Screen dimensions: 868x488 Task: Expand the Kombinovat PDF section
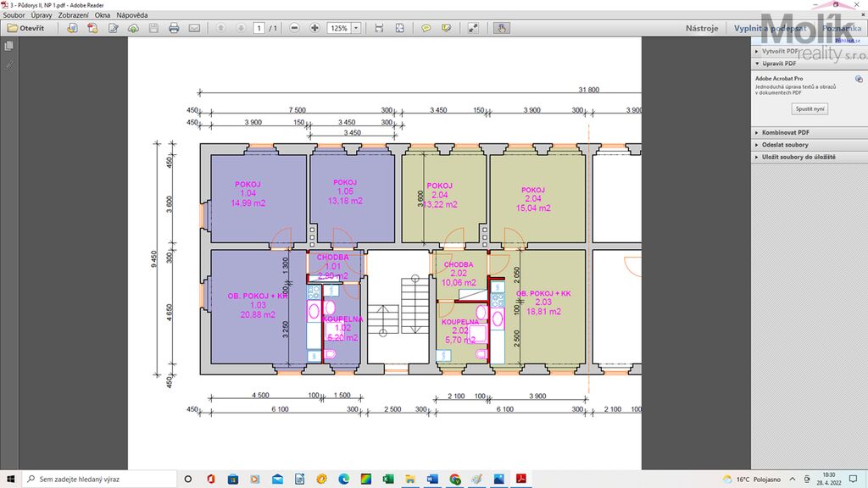pyautogui.click(x=785, y=132)
